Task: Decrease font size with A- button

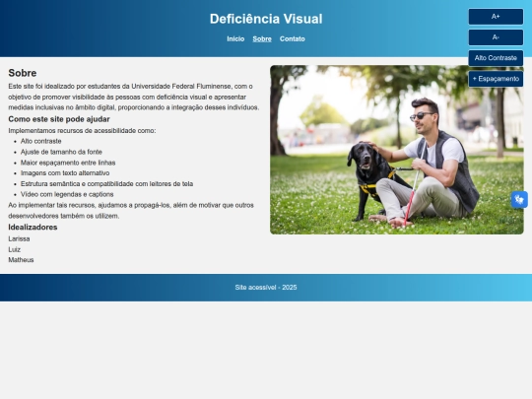Action: (x=496, y=37)
